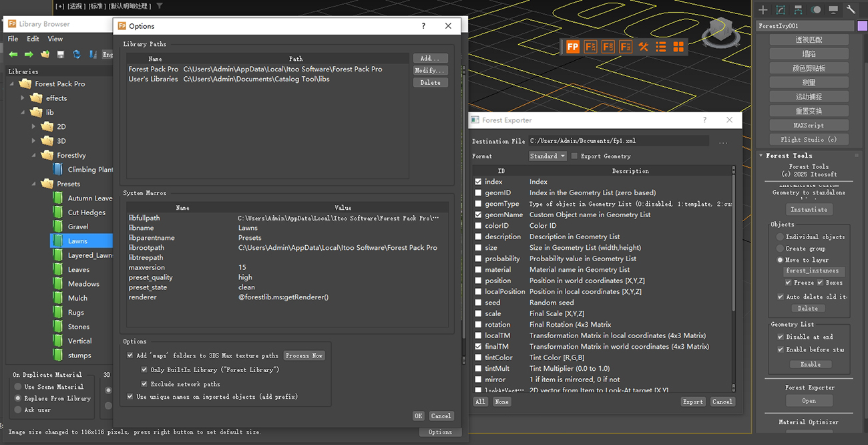Switch to the Hierarchy command panel
The image size is (868, 445).
798,10
